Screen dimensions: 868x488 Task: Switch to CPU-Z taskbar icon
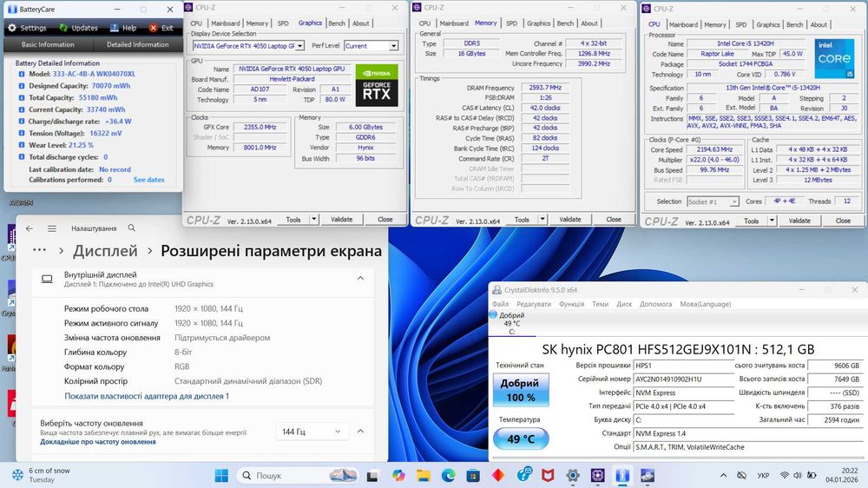pyautogui.click(x=598, y=475)
